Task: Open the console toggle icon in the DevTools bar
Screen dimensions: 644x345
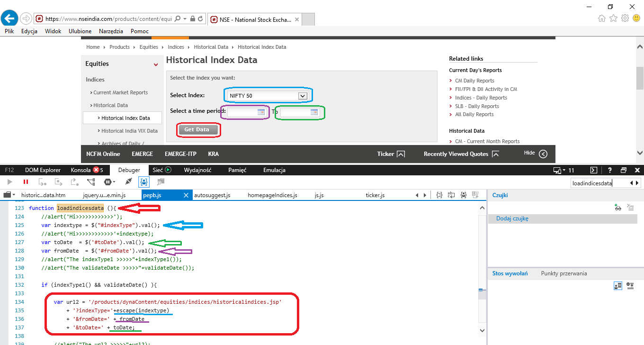Action: click(593, 170)
